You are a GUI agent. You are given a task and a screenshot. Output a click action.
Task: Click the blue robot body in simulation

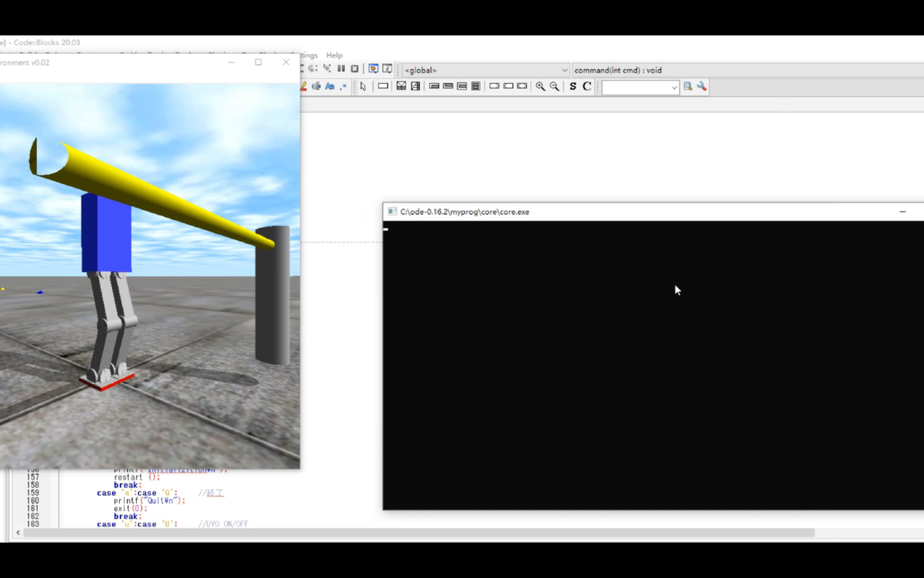click(107, 233)
